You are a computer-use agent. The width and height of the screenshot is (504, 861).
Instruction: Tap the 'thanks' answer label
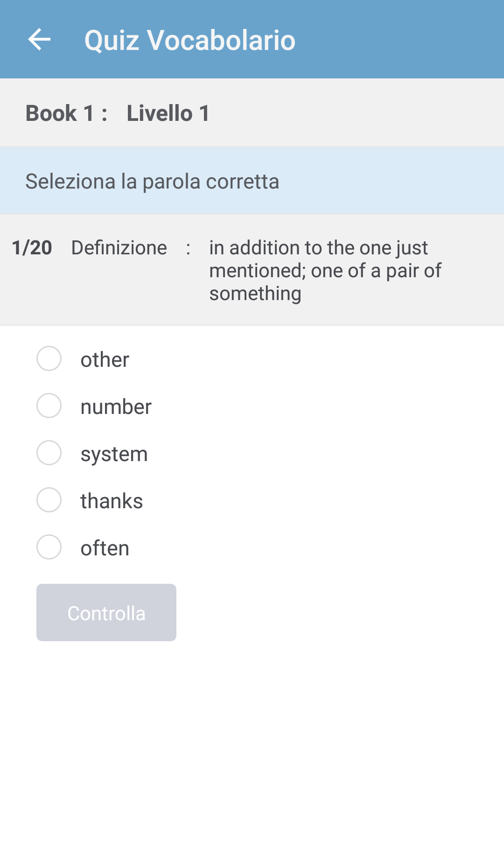(112, 501)
